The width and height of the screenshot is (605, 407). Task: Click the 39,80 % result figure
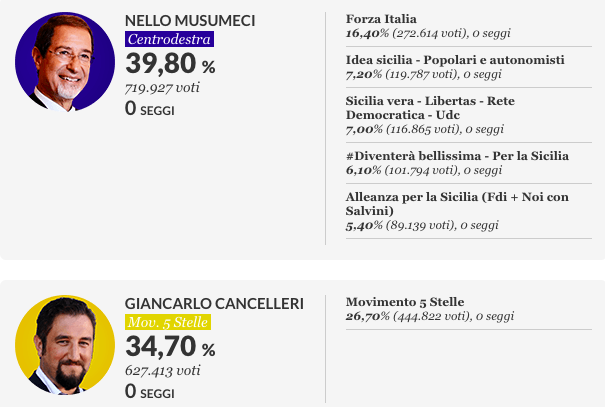(x=170, y=63)
